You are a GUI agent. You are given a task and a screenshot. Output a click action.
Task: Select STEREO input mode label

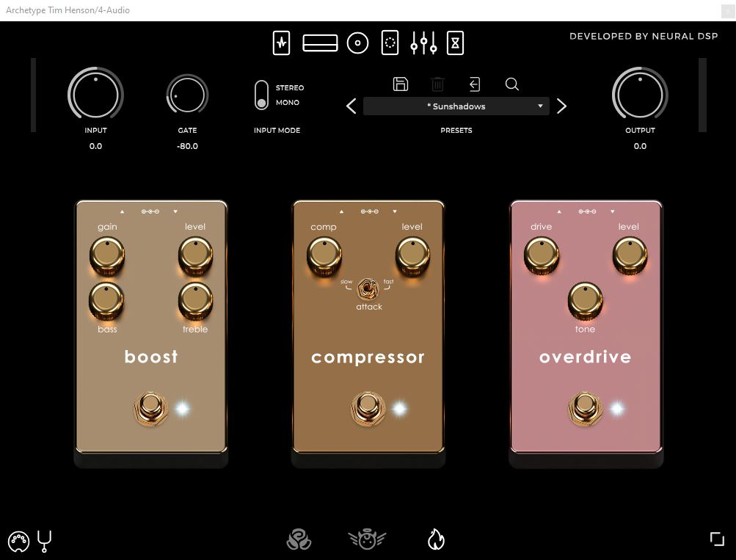[290, 88]
